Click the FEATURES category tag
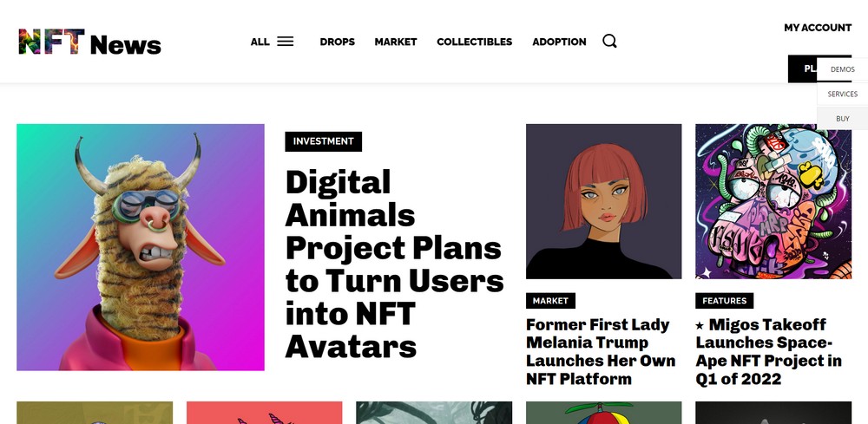The width and height of the screenshot is (868, 424). point(724,301)
